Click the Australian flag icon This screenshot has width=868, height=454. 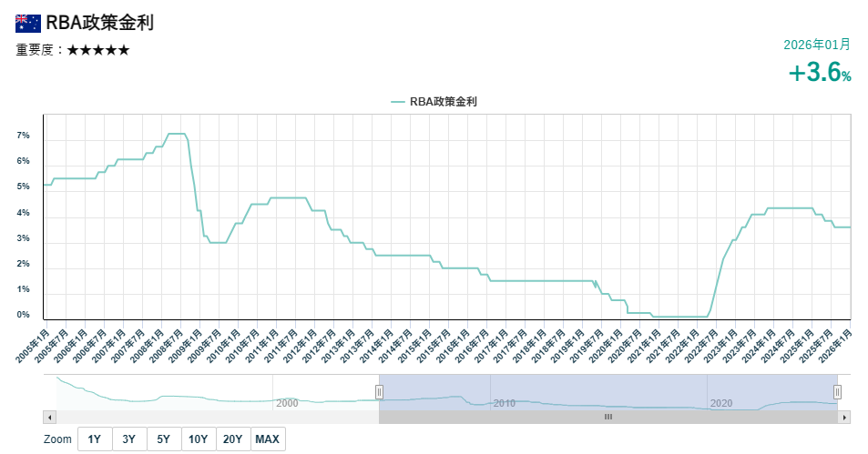click(x=27, y=24)
